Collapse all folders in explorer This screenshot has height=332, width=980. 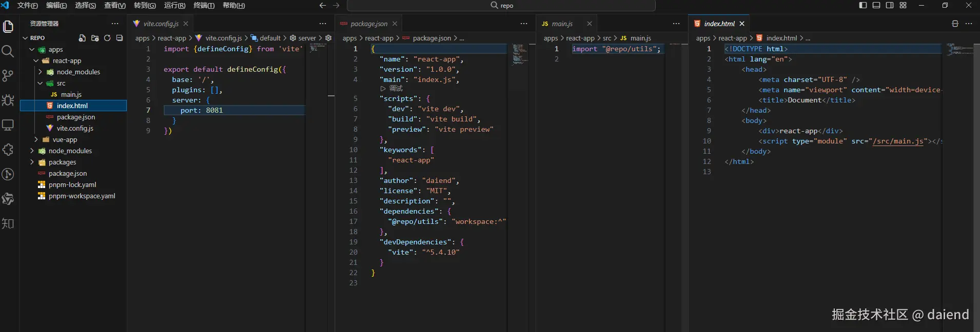coord(120,38)
